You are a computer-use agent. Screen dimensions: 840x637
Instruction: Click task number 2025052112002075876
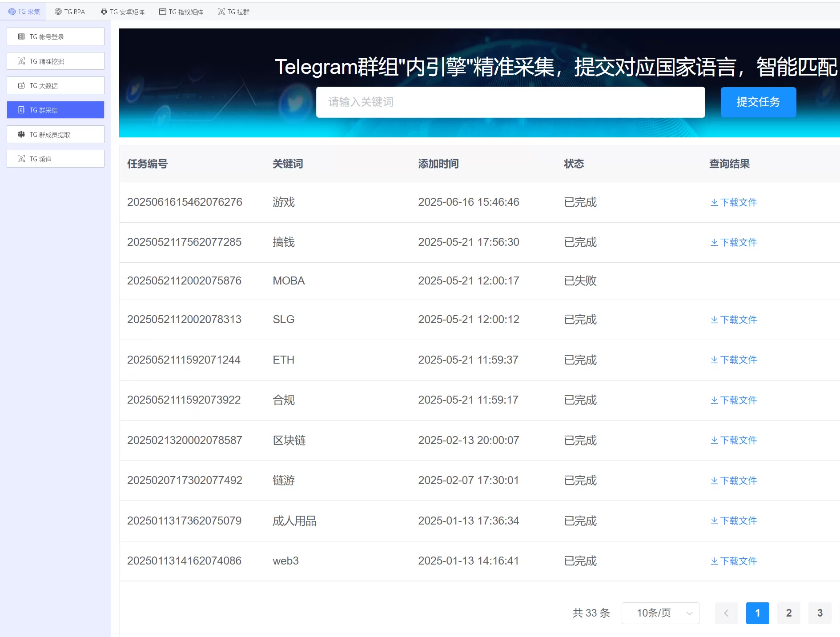click(x=184, y=280)
